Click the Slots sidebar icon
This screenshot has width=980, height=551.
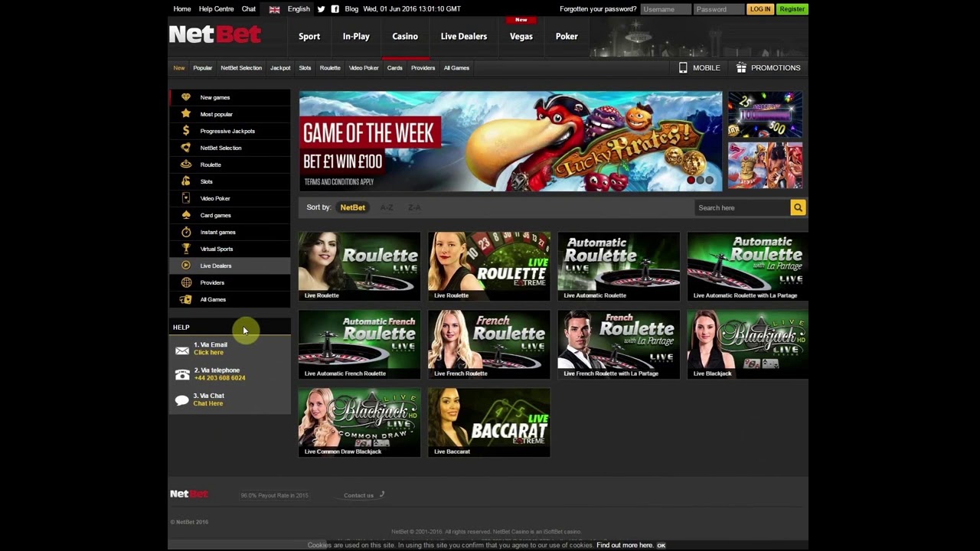pos(185,181)
